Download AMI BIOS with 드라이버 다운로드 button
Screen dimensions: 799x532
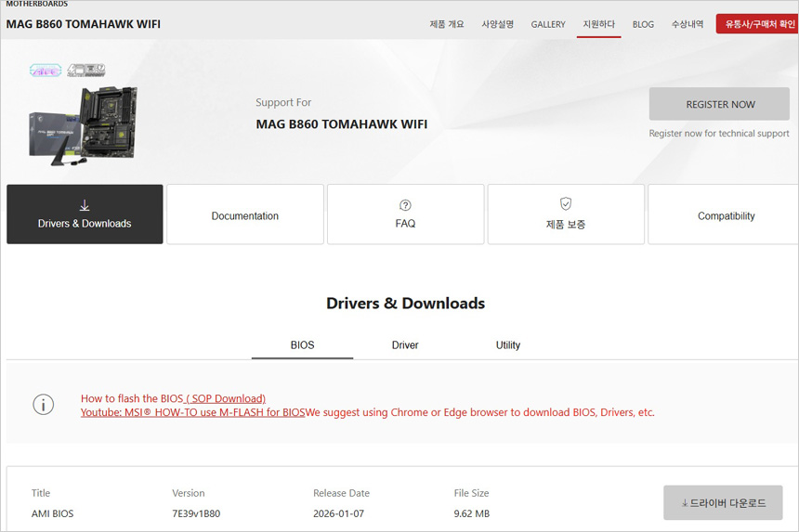pyautogui.click(x=723, y=503)
